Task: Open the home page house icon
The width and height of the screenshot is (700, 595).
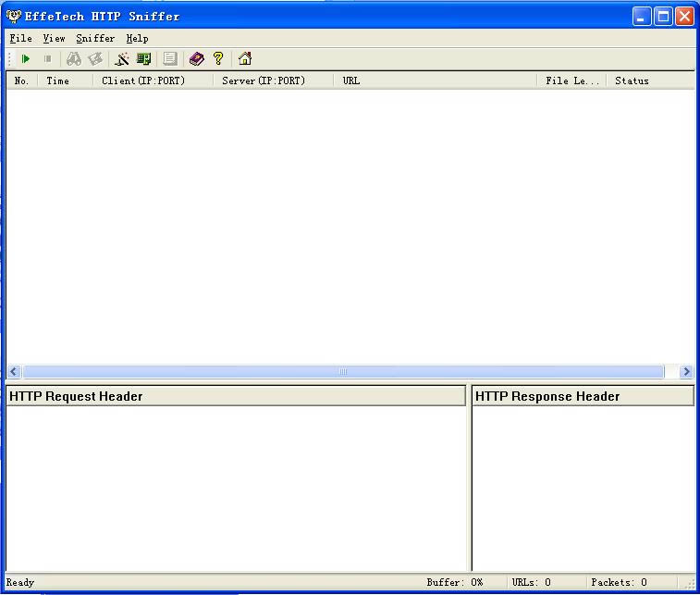Action: 245,59
